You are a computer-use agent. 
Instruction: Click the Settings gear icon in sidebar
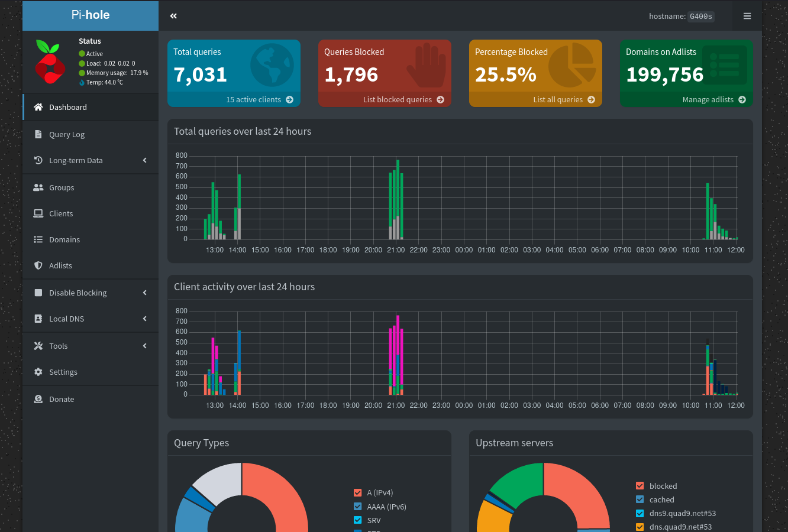pos(38,372)
